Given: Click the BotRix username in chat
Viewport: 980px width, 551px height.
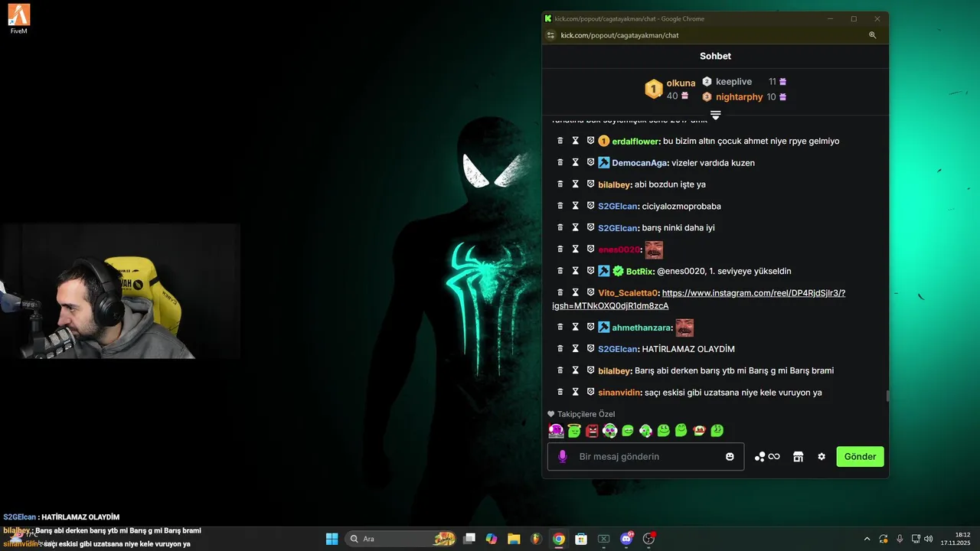Looking at the screenshot, I should [639, 271].
